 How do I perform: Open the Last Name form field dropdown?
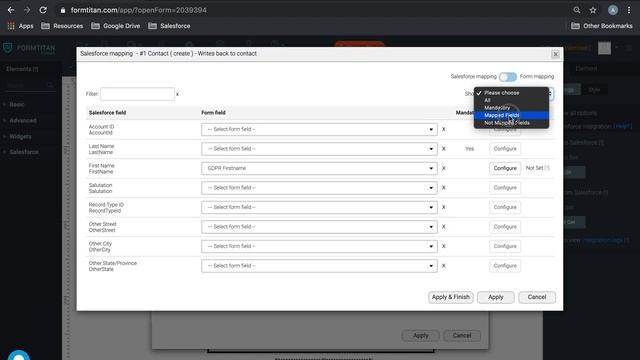[x=319, y=149]
